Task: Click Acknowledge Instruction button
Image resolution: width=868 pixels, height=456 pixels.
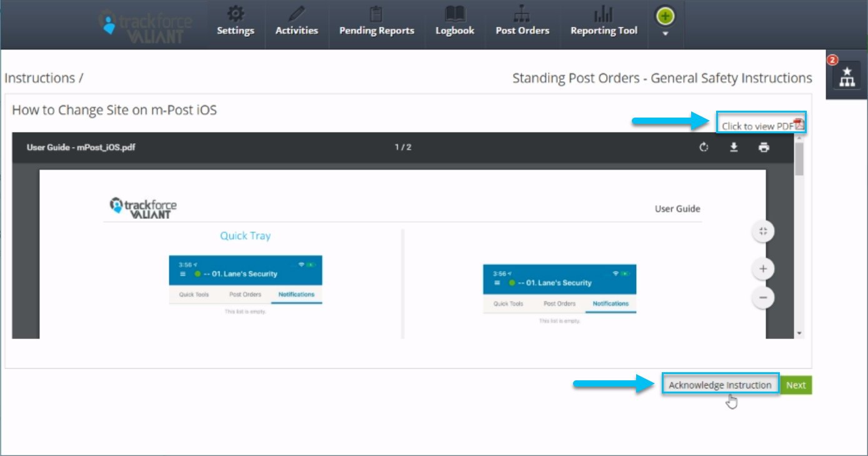Action: 721,385
